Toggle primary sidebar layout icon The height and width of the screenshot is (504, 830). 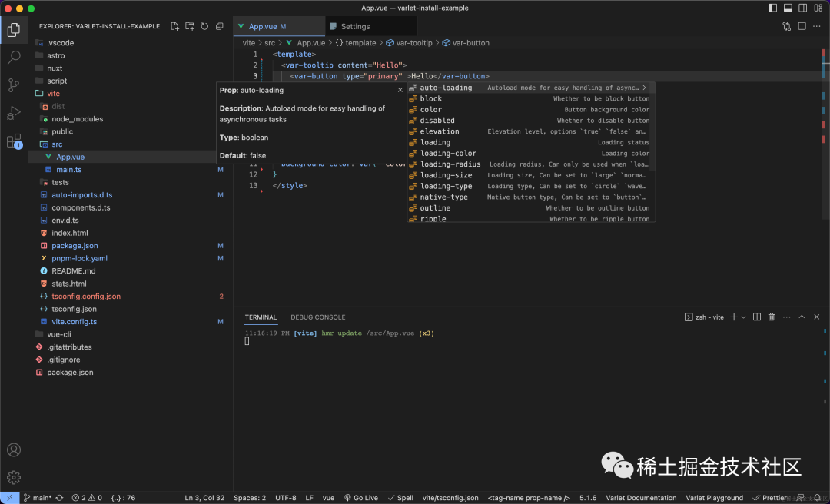click(773, 8)
